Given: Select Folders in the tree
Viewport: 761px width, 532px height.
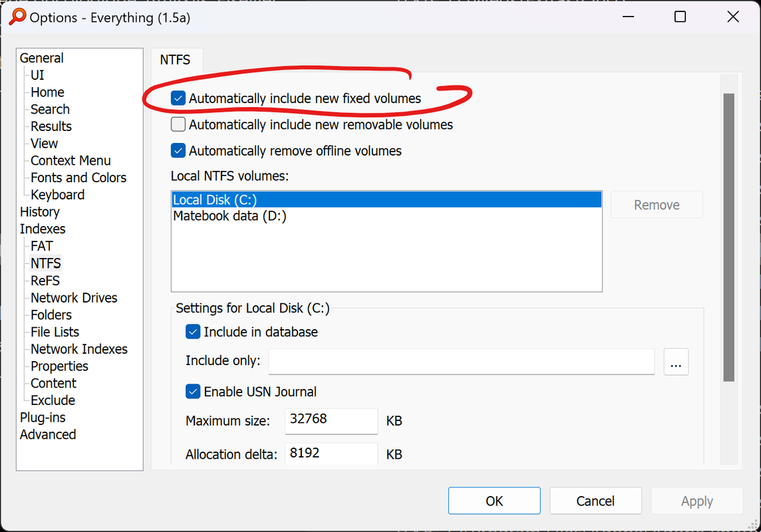Looking at the screenshot, I should click(51, 315).
